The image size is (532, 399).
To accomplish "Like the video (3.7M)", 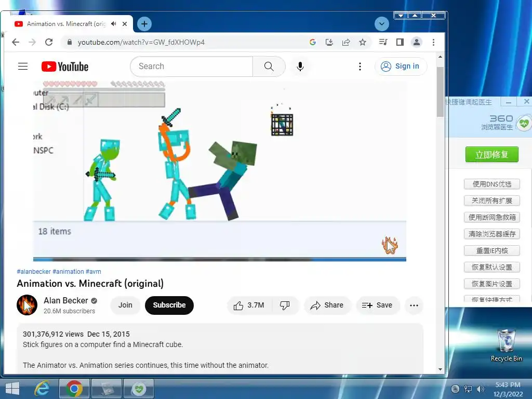I will pos(249,305).
